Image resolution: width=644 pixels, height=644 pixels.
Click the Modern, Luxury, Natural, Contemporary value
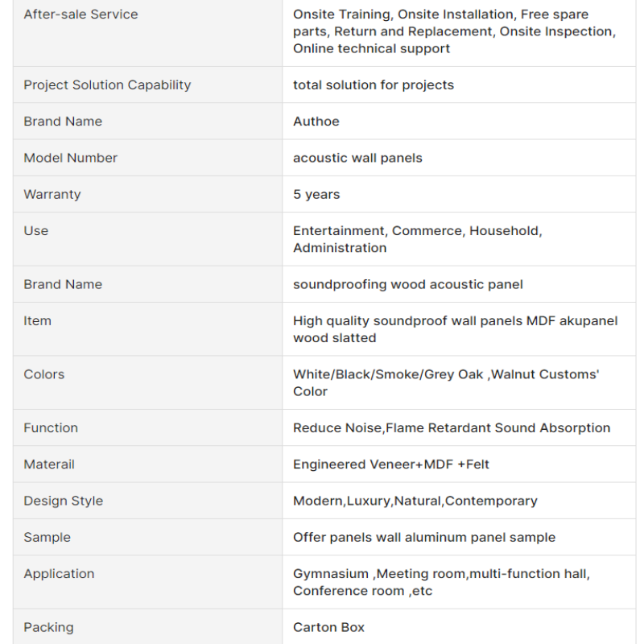pos(415,501)
